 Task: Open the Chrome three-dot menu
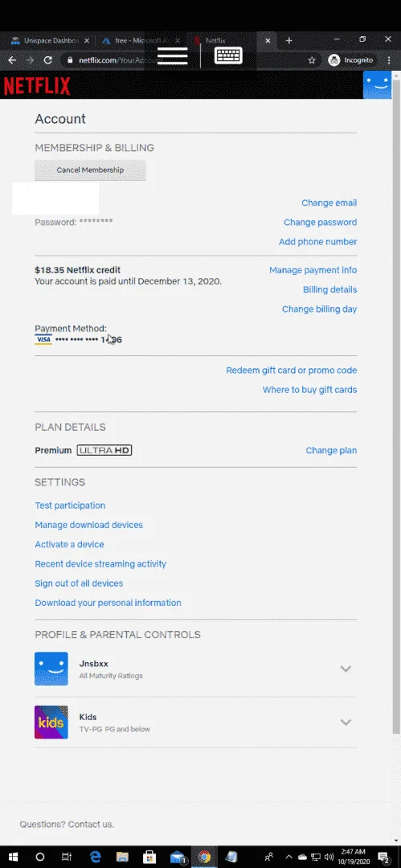[x=389, y=59]
